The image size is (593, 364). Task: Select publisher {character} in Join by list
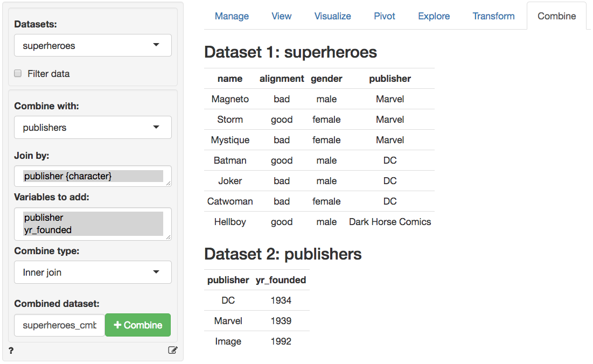[68, 176]
